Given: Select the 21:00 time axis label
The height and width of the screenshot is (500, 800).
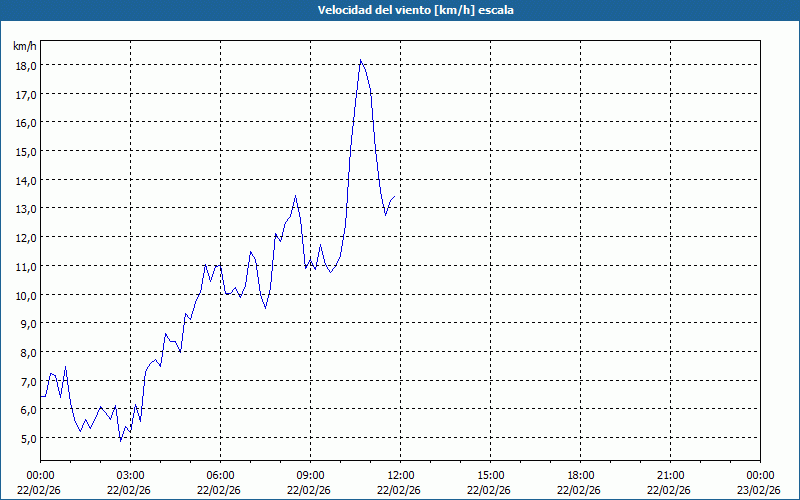Looking at the screenshot, I should [x=670, y=475].
